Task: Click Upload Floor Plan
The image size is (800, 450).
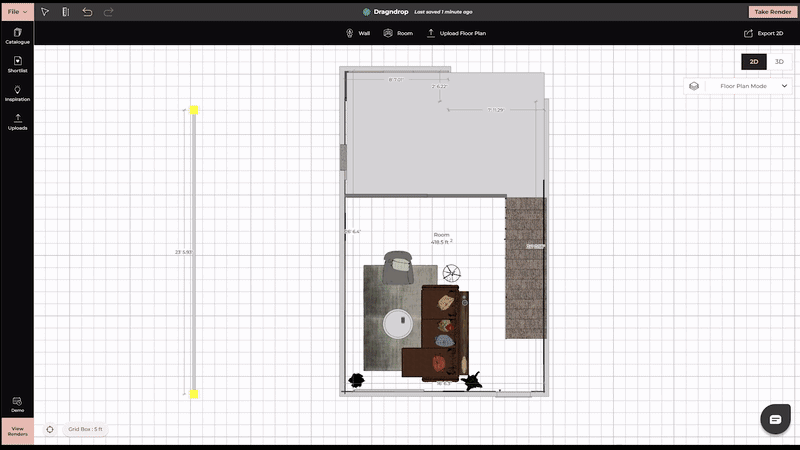Action: tap(456, 33)
